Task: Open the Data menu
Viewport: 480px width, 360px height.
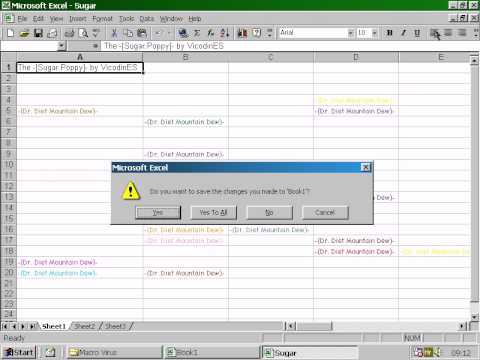Action: [x=147, y=19]
